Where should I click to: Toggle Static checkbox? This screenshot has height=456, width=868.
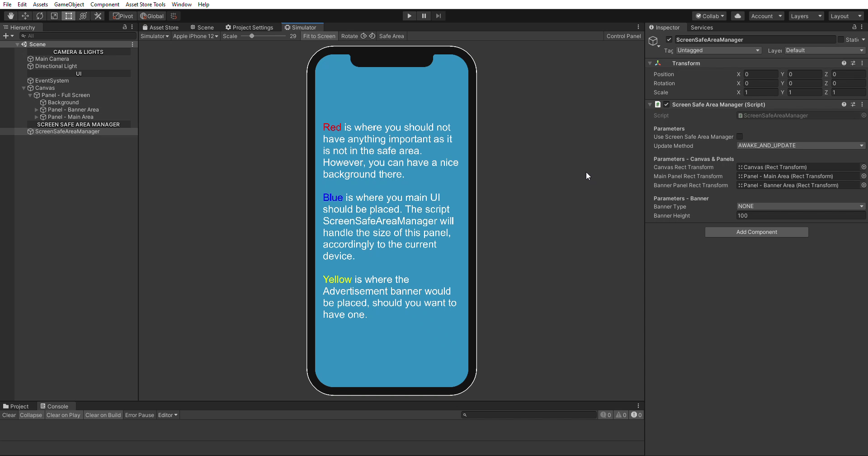[841, 40]
